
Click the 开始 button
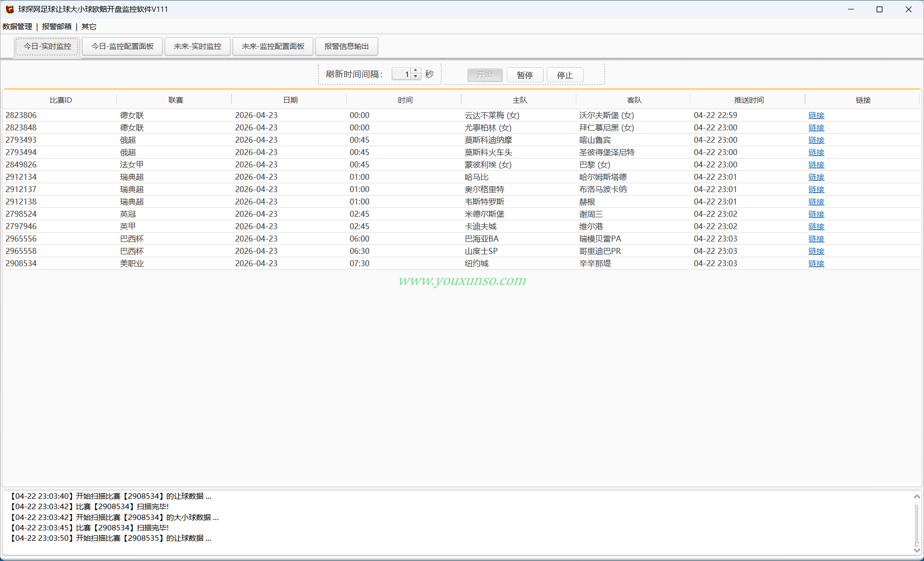pyautogui.click(x=484, y=75)
